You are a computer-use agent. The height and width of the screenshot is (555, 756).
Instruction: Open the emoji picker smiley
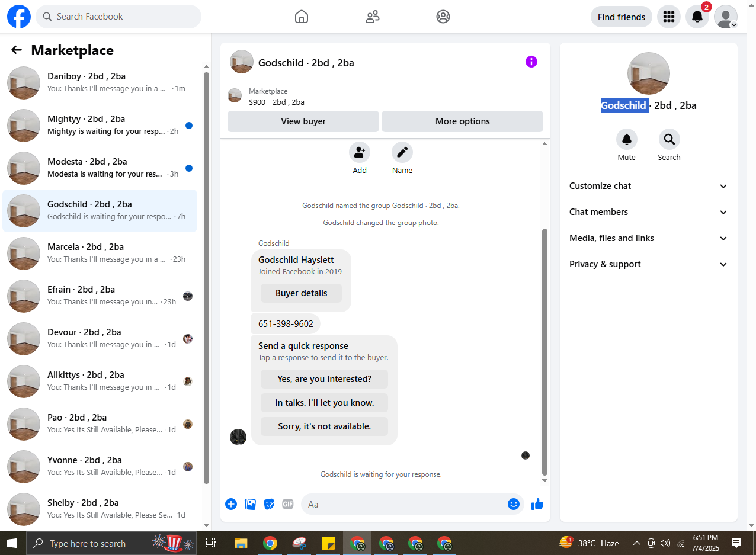point(514,504)
